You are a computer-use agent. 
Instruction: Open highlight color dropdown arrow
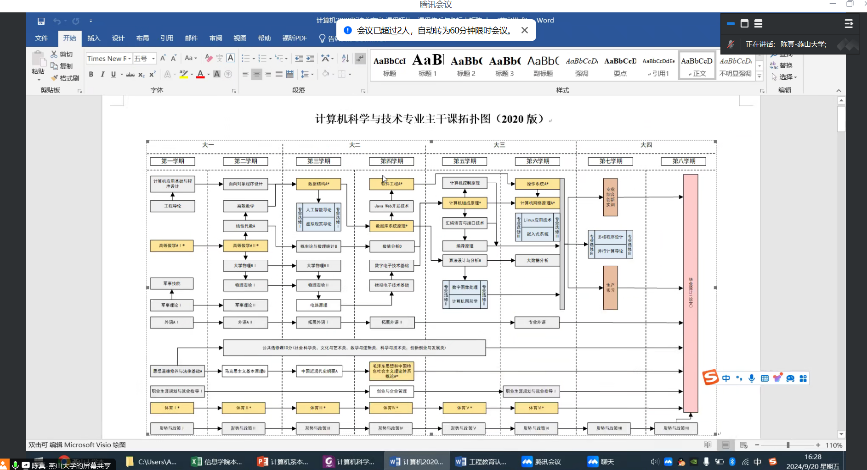coord(191,74)
